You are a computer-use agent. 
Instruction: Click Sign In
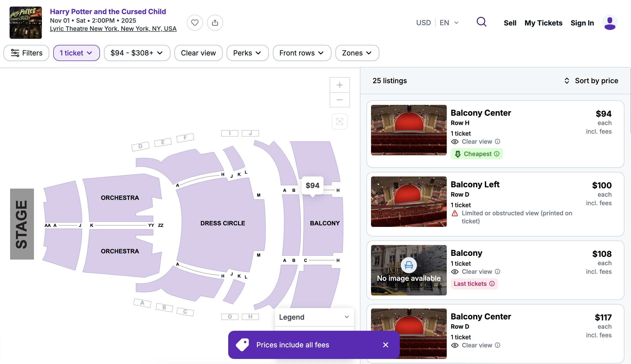pos(582,23)
